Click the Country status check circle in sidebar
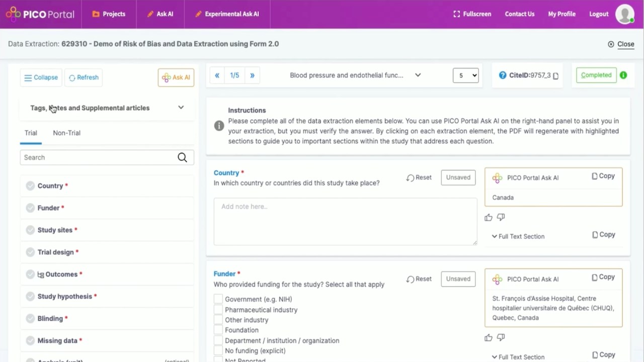 coord(30,186)
